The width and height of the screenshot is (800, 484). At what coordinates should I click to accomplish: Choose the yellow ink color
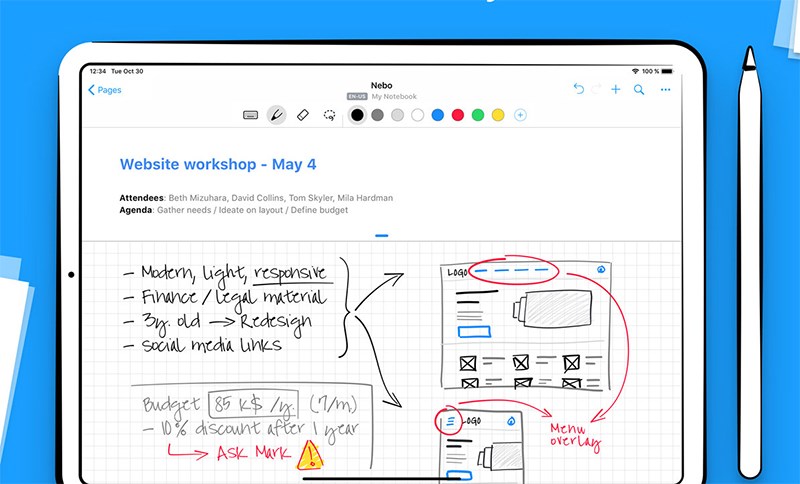coord(498,115)
